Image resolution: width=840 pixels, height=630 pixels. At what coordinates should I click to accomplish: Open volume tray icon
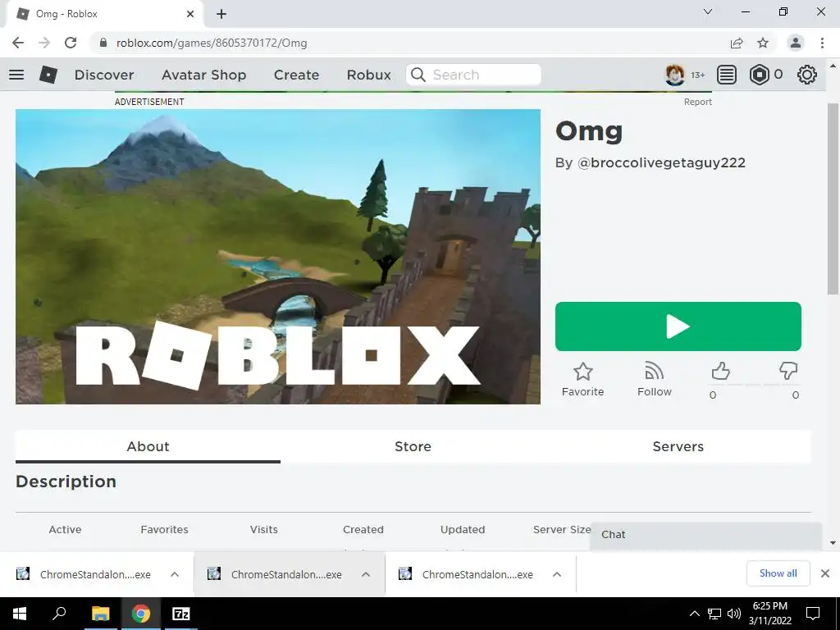tap(734, 614)
